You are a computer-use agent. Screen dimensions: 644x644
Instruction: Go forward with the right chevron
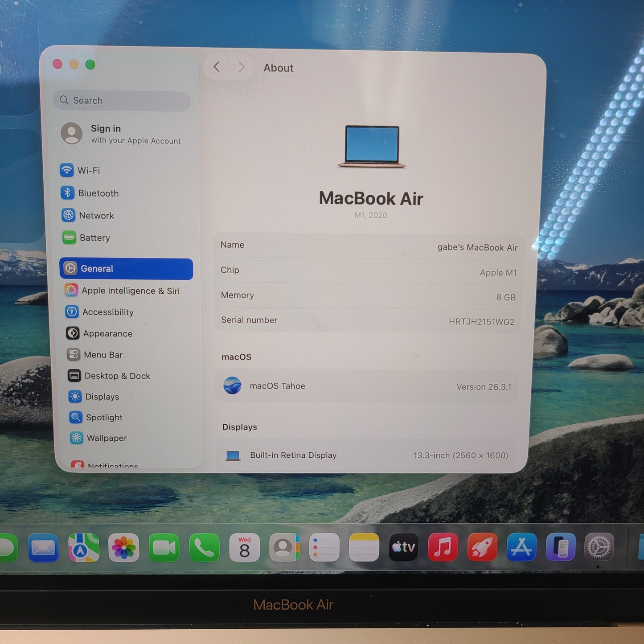[242, 67]
